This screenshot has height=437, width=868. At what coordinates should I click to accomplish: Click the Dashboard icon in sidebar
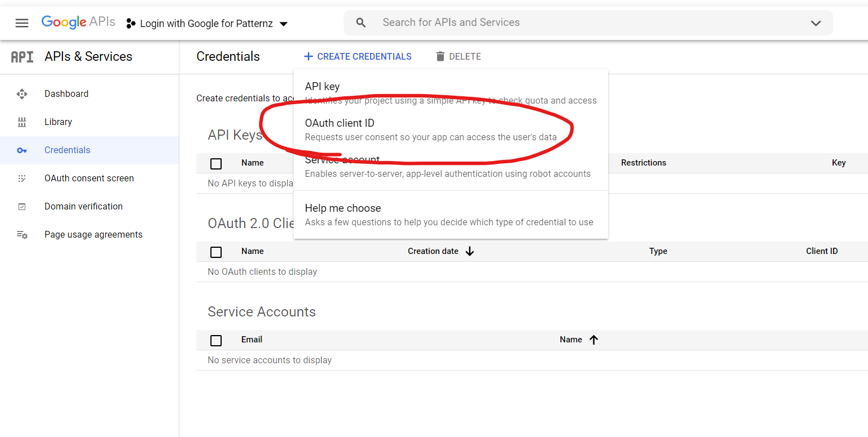[x=22, y=94]
